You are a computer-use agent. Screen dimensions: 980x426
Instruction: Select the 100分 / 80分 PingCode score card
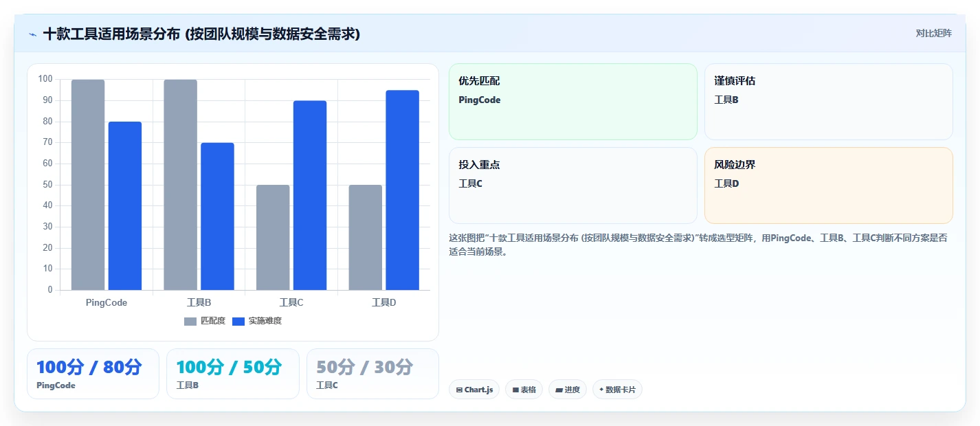pos(93,374)
